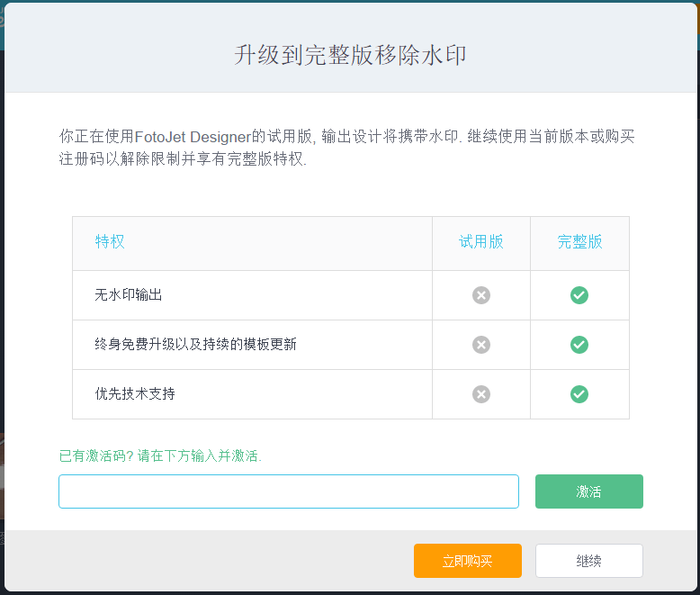Click green check icon in 优先技术支持 row
Image resolution: width=700 pixels, height=595 pixels.
point(579,394)
